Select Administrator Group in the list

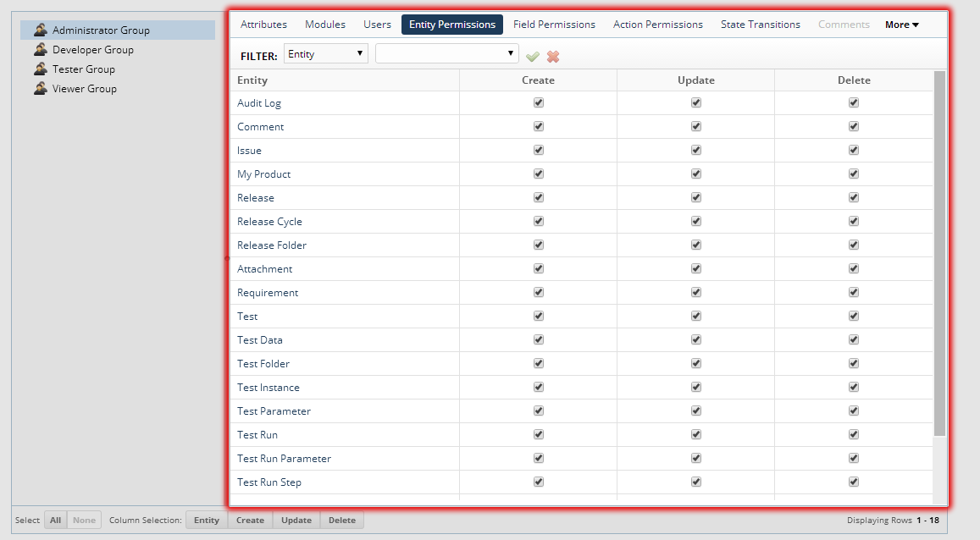tap(118, 30)
